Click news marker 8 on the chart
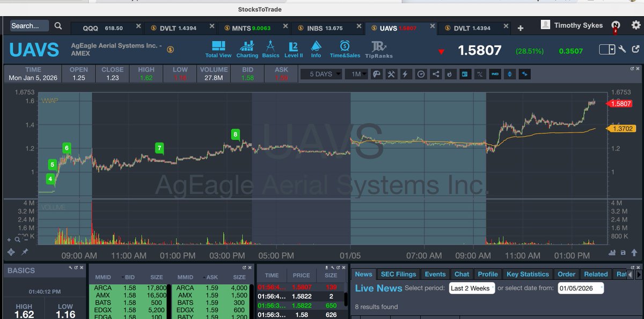The width and height of the screenshot is (644, 319). tap(235, 134)
